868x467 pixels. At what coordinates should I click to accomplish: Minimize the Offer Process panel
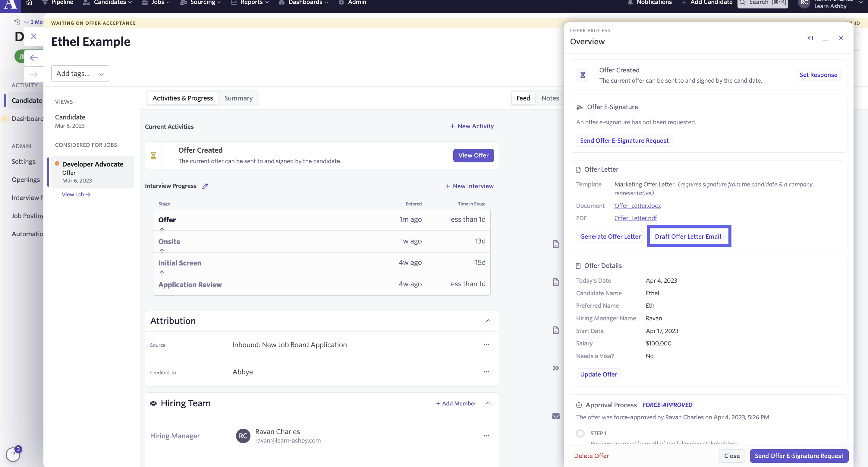tap(826, 39)
